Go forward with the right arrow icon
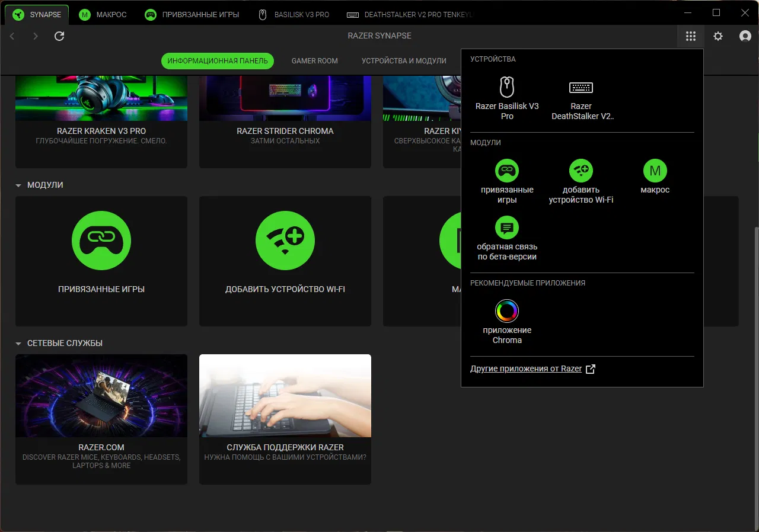This screenshot has height=532, width=759. click(36, 36)
